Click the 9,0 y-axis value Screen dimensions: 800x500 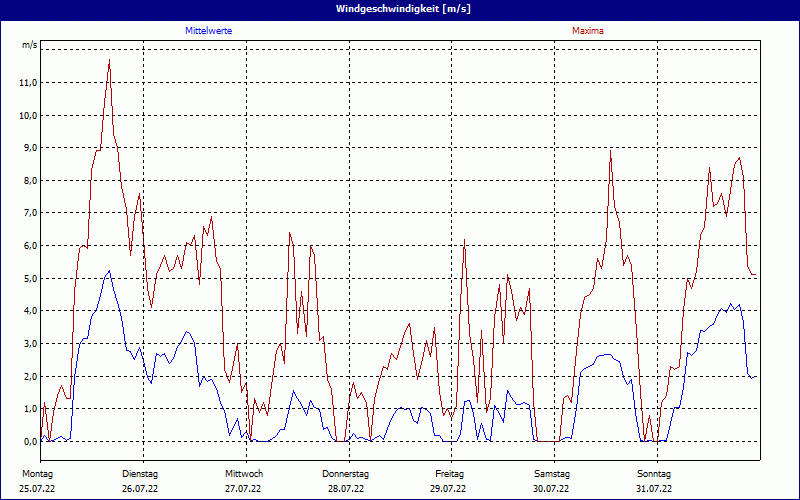[29, 148]
